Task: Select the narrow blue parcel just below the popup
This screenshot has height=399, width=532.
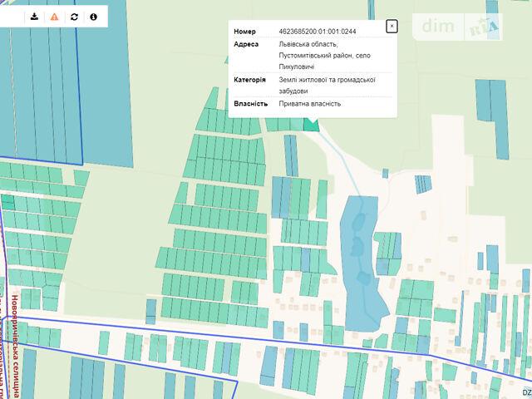Action: (x=291, y=155)
